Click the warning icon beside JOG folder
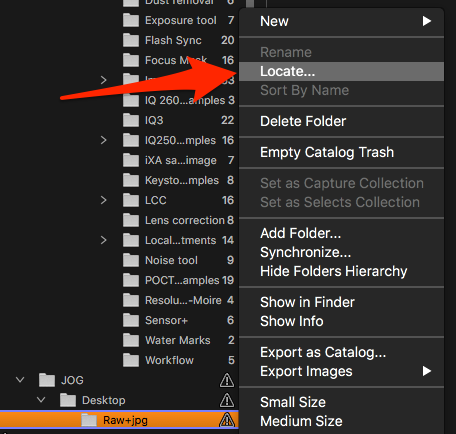The image size is (456, 434). tap(227, 380)
